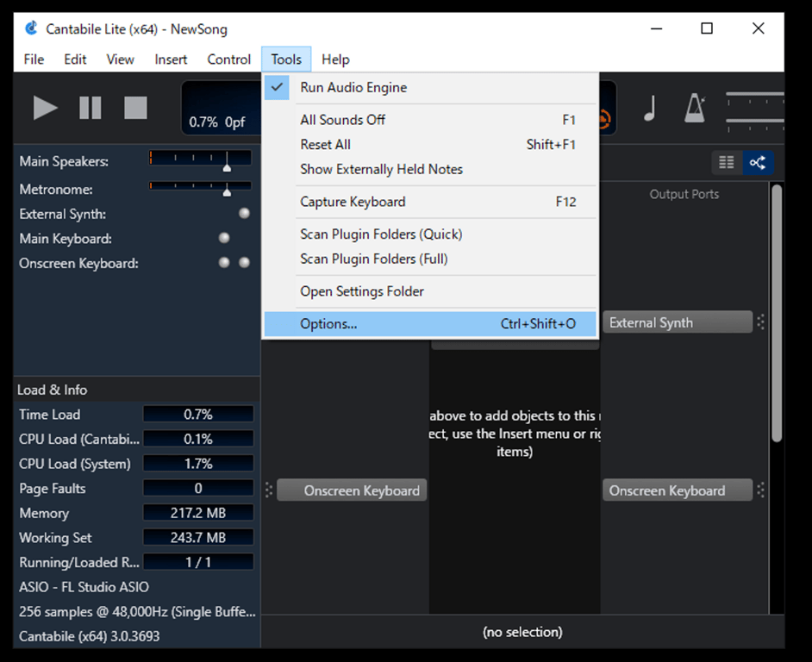This screenshot has width=812, height=662.
Task: Choose Reset All menu entry
Action: tap(430, 145)
